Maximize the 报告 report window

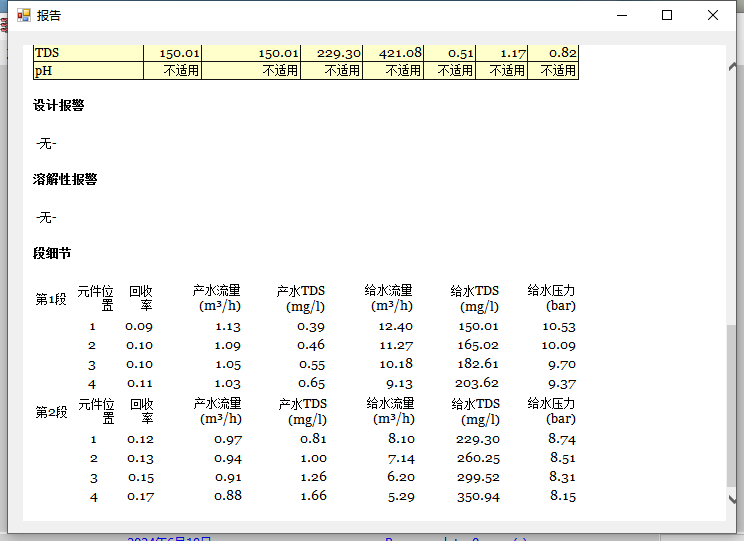pyautogui.click(x=667, y=15)
